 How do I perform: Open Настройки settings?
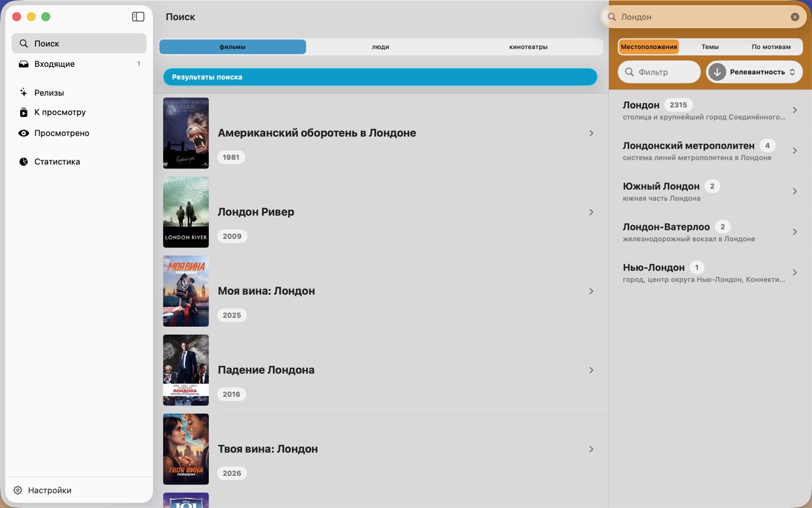[43, 491]
